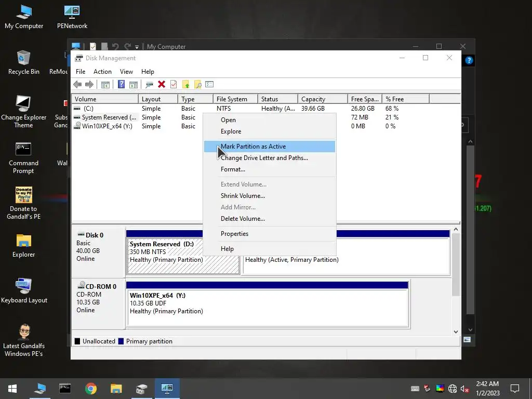Select Change Explorer Theme desktop icon

tap(23, 112)
